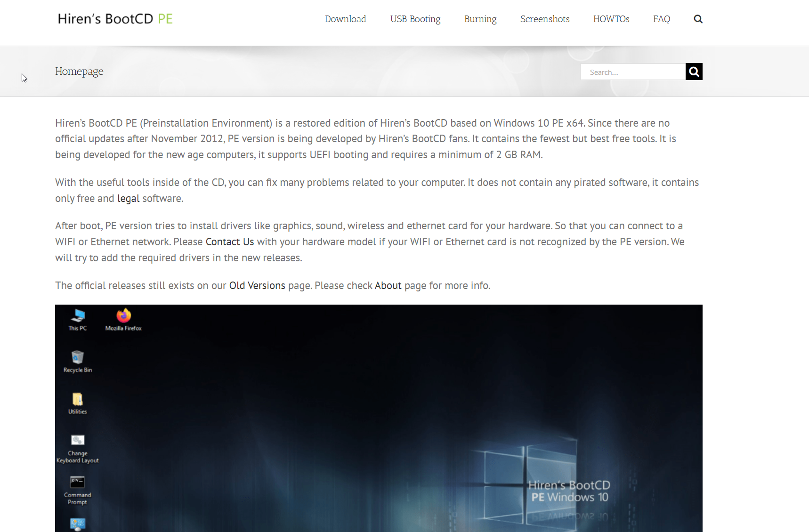Screen dimensions: 809x532
Task: Click Change Keyboard Layout icon in screenshot
Action: [78, 449]
